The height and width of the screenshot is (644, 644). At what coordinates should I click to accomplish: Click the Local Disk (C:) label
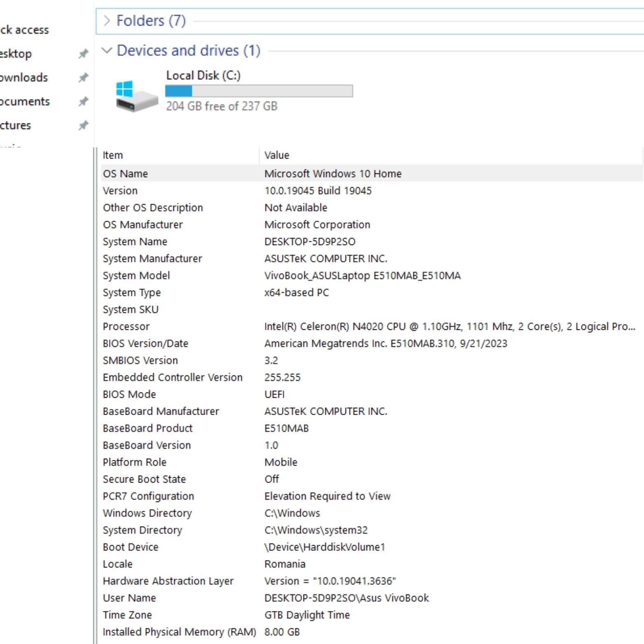[x=203, y=75]
